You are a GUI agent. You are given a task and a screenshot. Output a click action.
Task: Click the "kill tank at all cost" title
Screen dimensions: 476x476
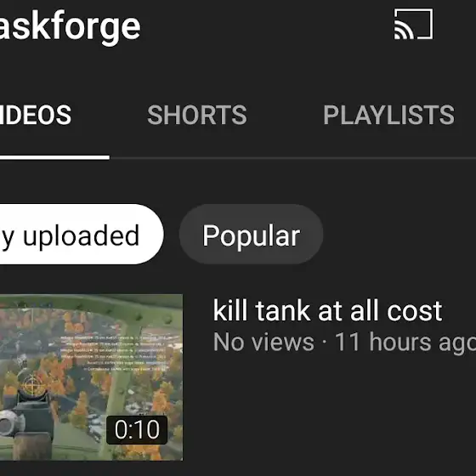[327, 310]
